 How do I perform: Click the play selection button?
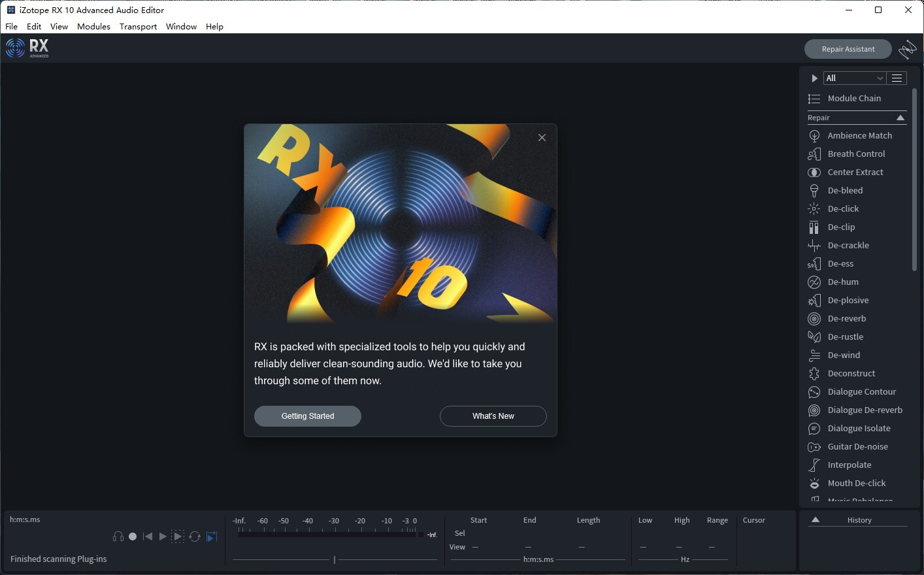click(178, 536)
